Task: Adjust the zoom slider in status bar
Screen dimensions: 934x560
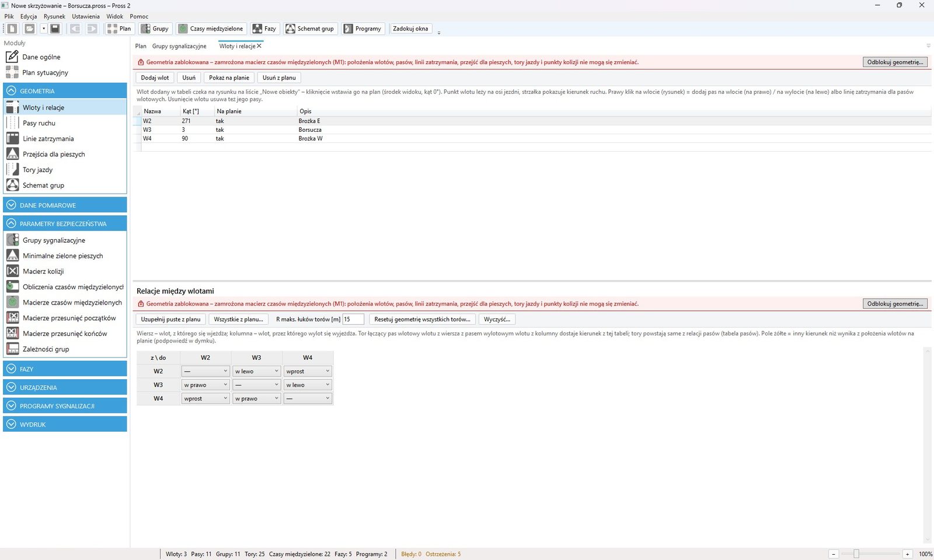Action: [x=856, y=554]
